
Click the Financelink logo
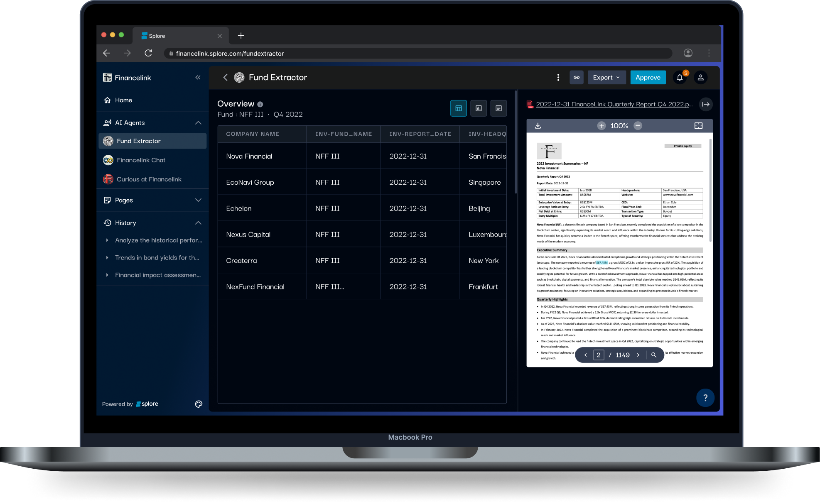pos(127,78)
